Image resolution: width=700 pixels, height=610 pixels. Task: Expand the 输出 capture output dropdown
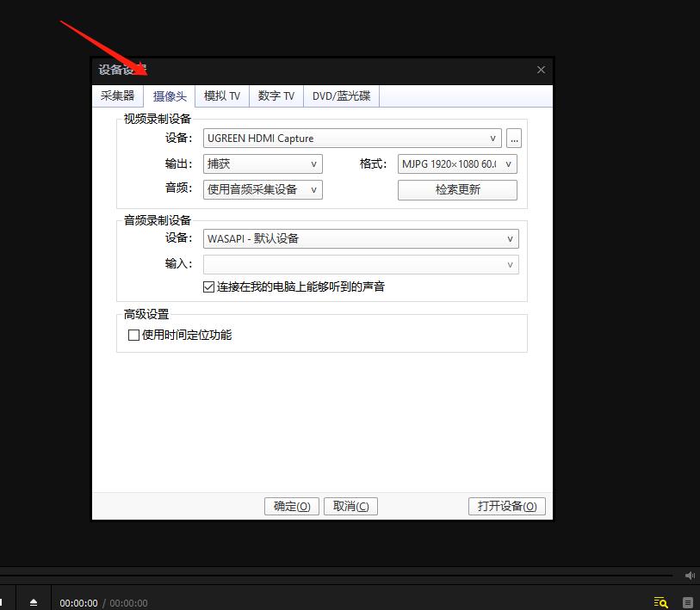(x=263, y=163)
